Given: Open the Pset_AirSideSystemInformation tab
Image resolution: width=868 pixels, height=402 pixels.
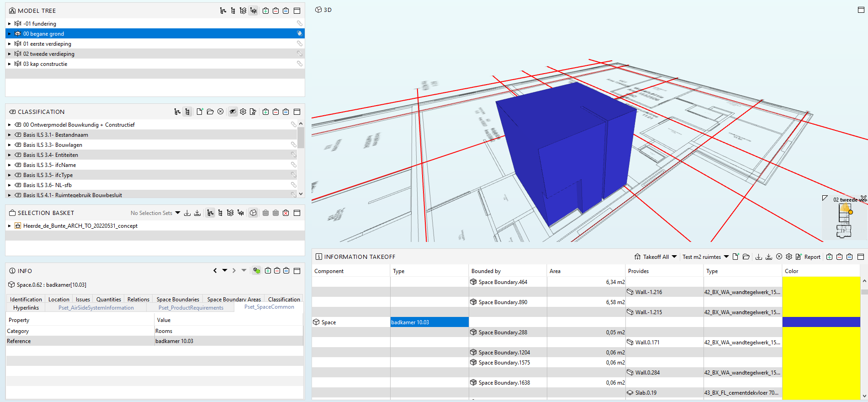Looking at the screenshot, I should pos(96,308).
